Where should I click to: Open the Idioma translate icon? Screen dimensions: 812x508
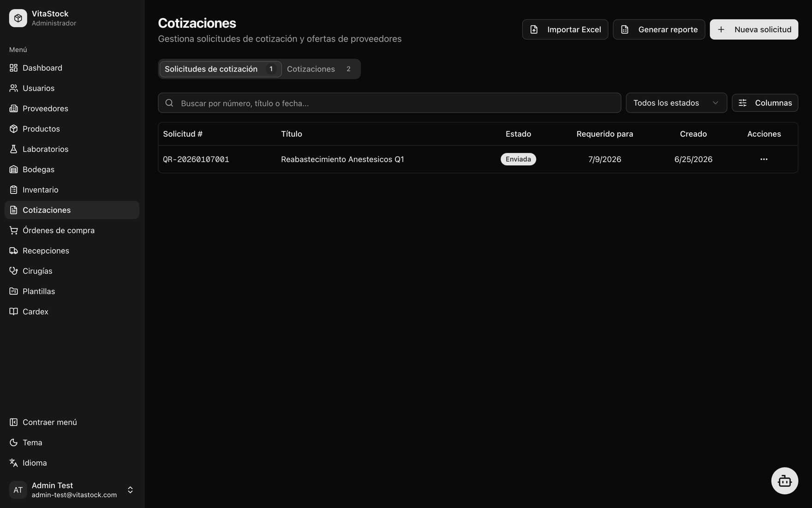click(13, 463)
